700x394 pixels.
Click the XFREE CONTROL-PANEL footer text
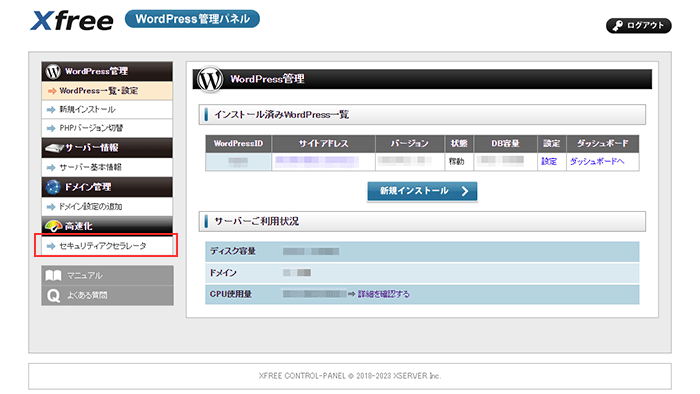[350, 376]
